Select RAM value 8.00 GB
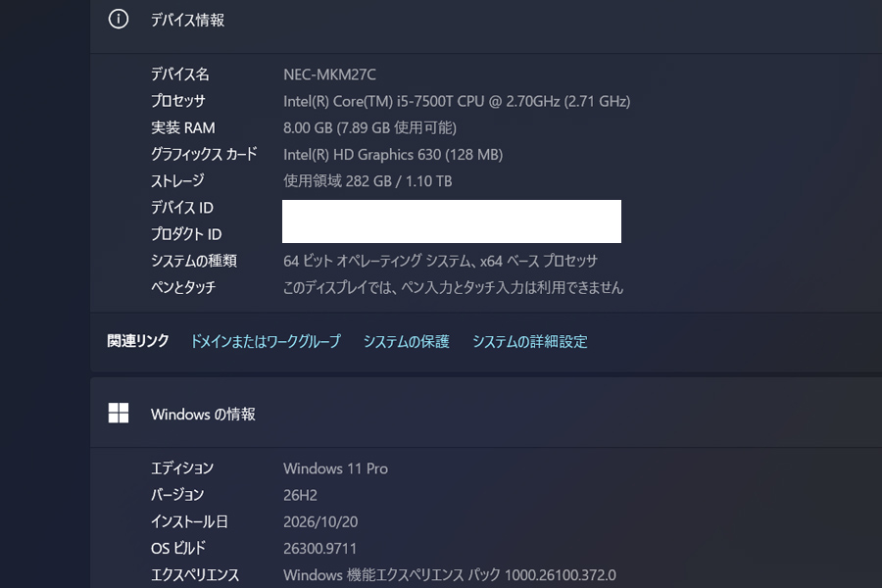 [x=369, y=127]
